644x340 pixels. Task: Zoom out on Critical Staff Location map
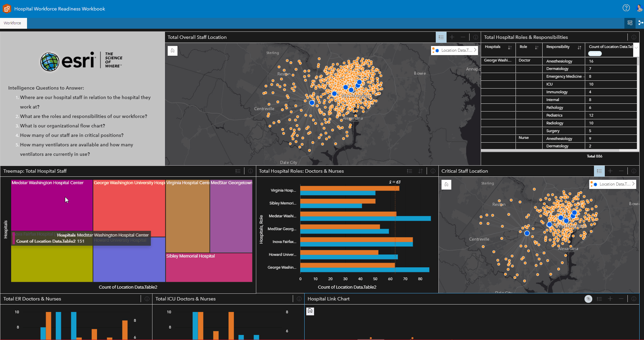click(621, 171)
